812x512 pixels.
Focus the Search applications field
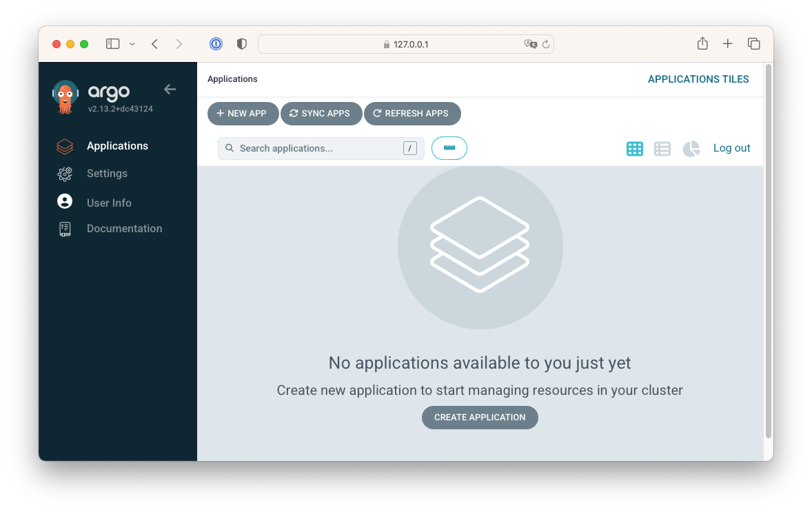click(321, 149)
